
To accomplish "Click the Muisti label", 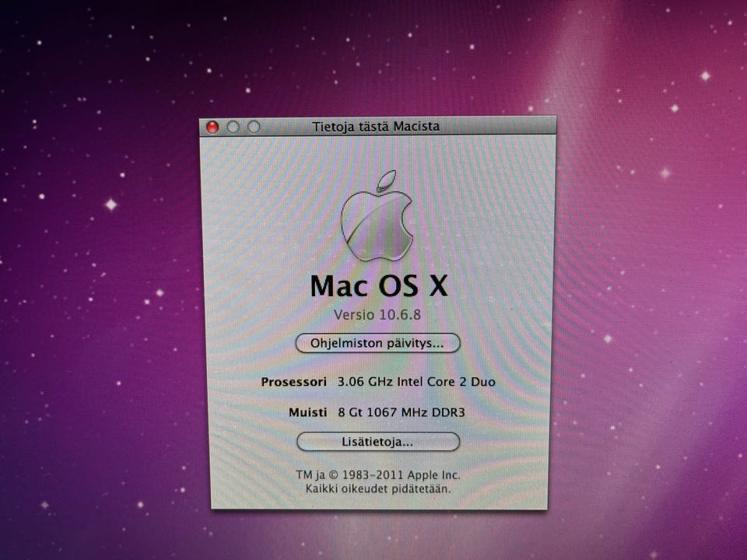I will coord(308,412).
